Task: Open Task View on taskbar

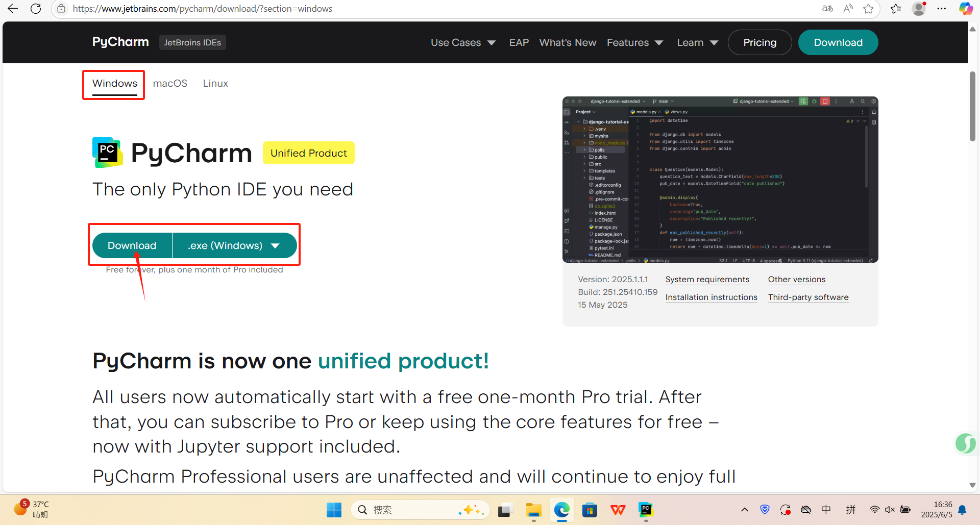Action: point(505,510)
